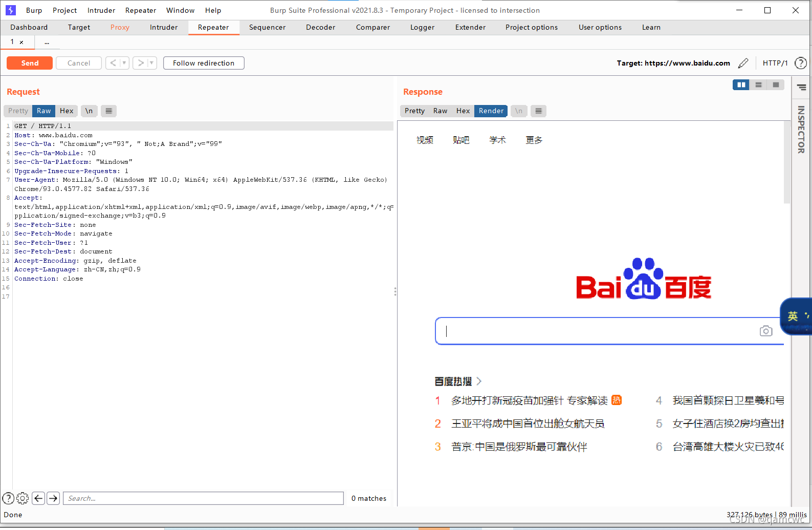Click camera icon in Baidu search box
The height and width of the screenshot is (530, 812).
765,331
